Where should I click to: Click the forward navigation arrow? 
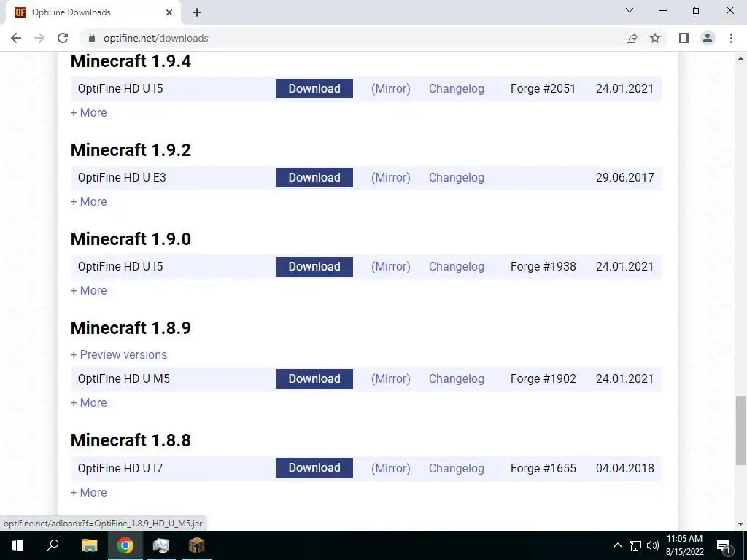[x=39, y=38]
